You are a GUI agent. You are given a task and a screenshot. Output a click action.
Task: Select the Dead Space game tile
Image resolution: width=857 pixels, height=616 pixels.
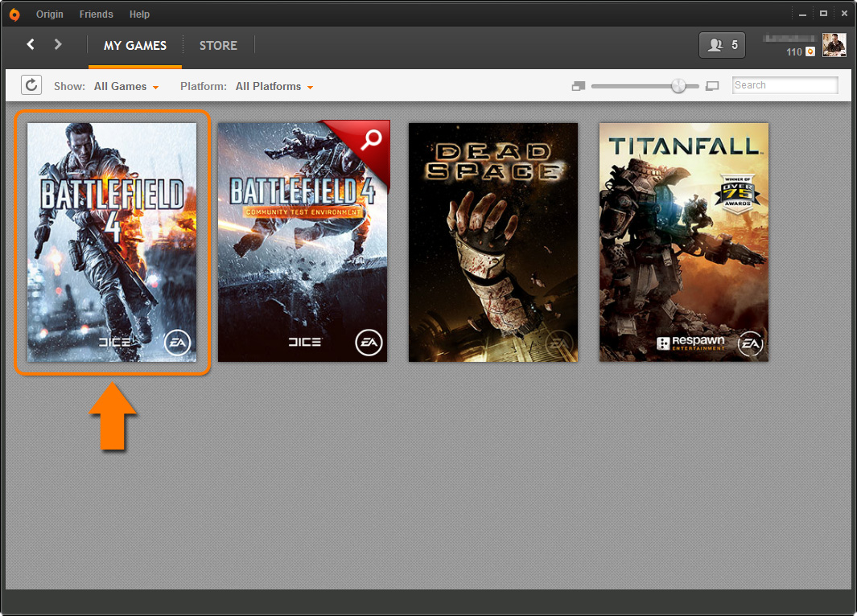pos(492,242)
